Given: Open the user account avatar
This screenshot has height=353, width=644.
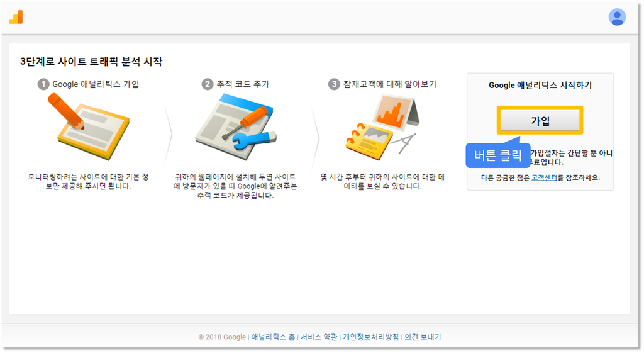Looking at the screenshot, I should (x=617, y=17).
